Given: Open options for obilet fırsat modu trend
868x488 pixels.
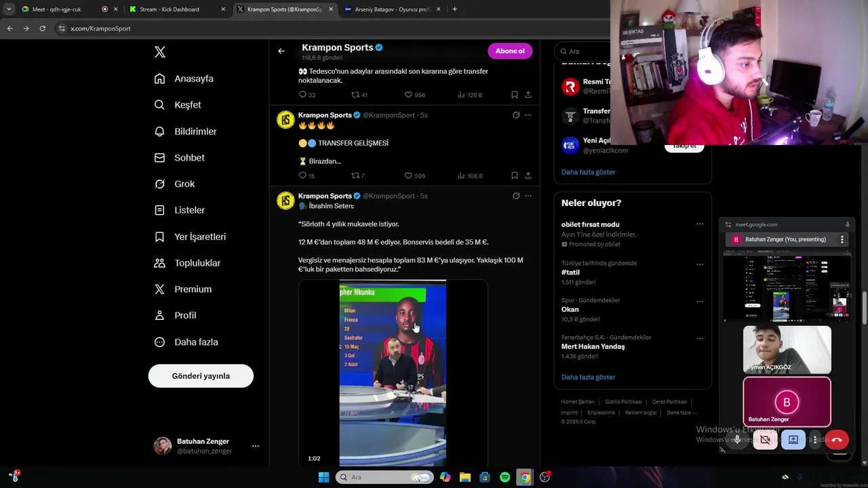Looking at the screenshot, I should coord(700,224).
